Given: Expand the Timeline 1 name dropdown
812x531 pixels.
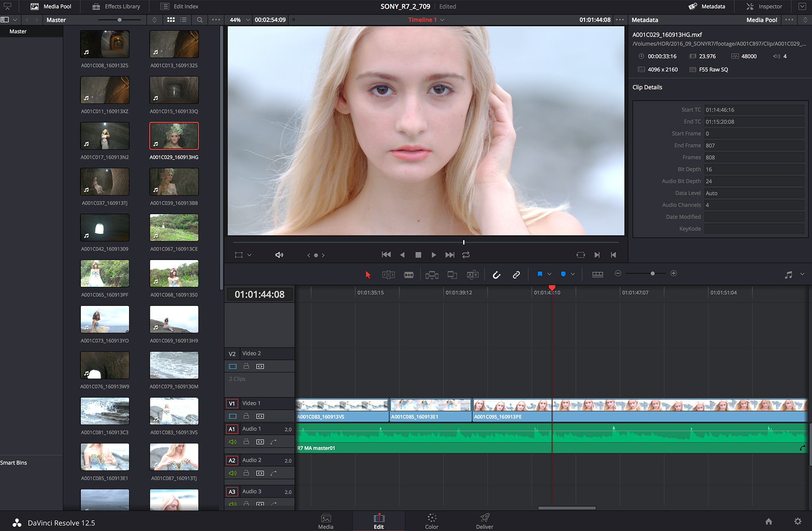Looking at the screenshot, I should click(x=443, y=19).
